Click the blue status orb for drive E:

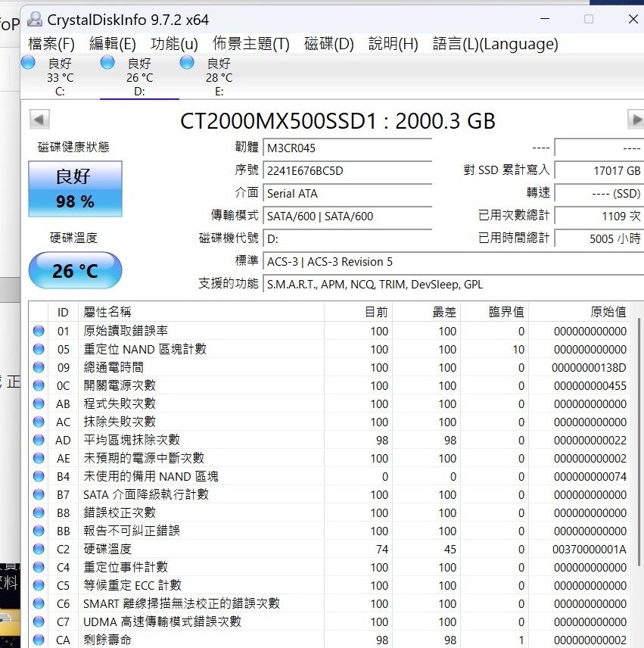click(x=187, y=63)
